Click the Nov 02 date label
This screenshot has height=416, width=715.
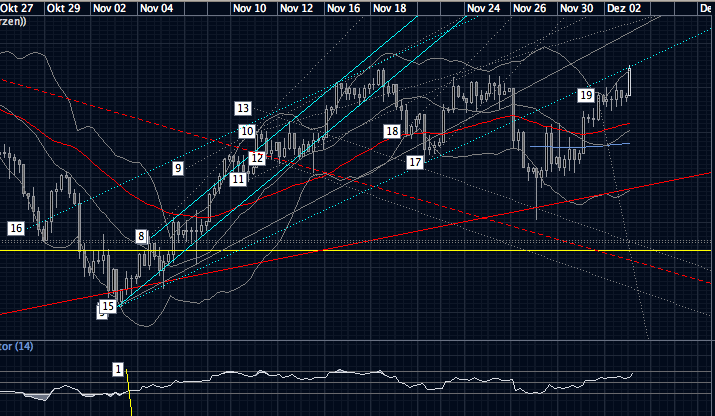pos(109,8)
